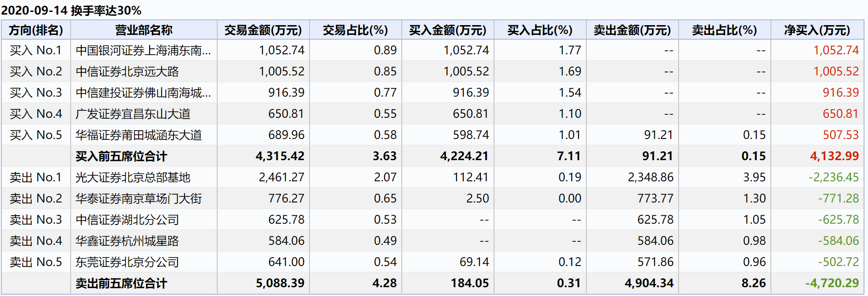Click trade ratio 2.07
This screenshot has width=868, height=296.
coord(385,177)
